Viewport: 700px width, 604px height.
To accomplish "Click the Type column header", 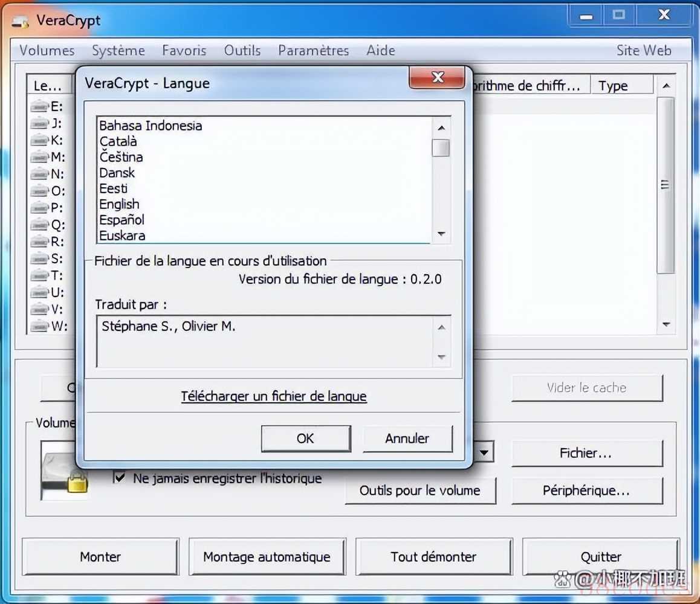I will click(622, 86).
